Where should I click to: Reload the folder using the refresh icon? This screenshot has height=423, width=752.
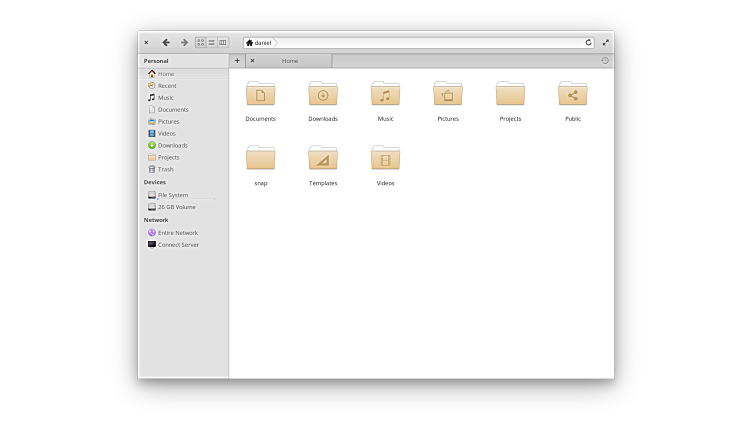click(588, 43)
